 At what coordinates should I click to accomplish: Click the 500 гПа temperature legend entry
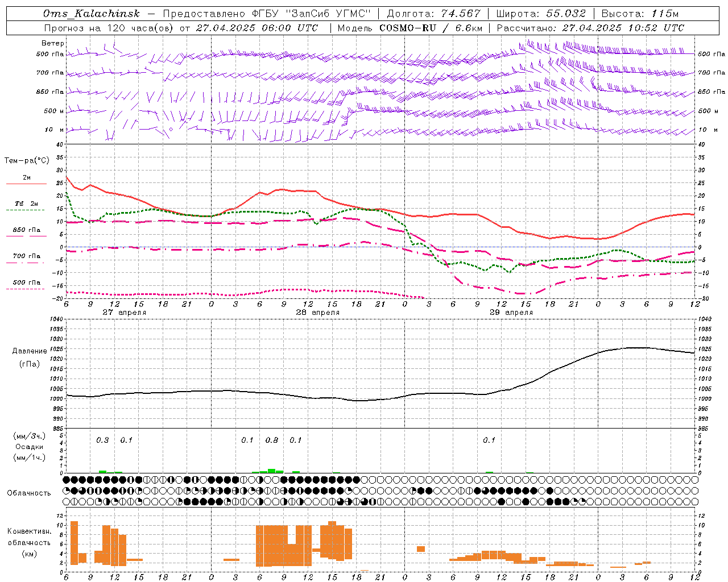pyautogui.click(x=26, y=282)
